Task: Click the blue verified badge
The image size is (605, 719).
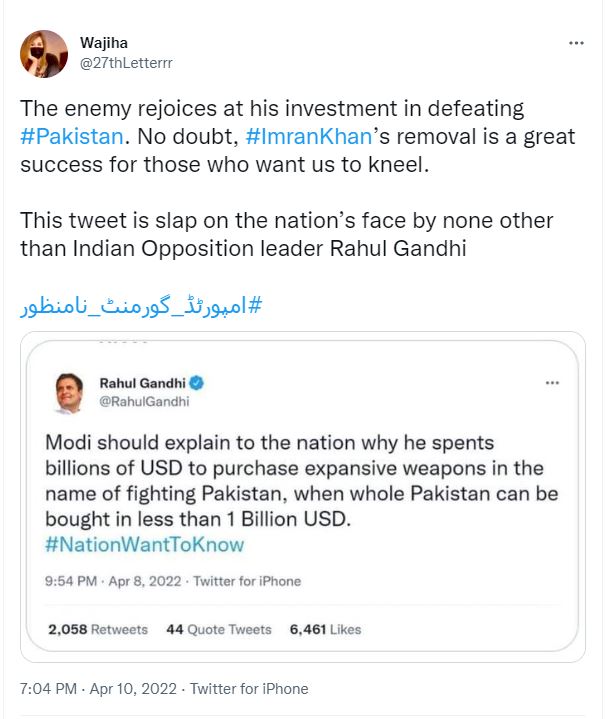Action: (199, 383)
